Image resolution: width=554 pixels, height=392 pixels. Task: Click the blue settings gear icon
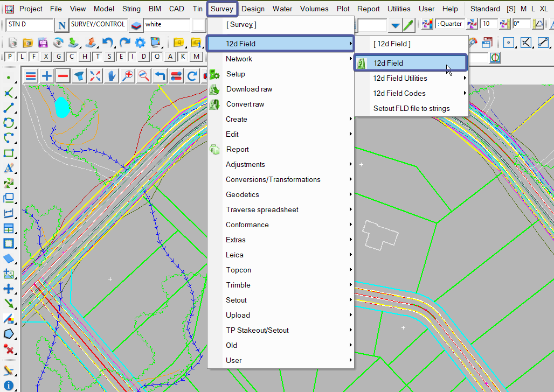pos(140,43)
